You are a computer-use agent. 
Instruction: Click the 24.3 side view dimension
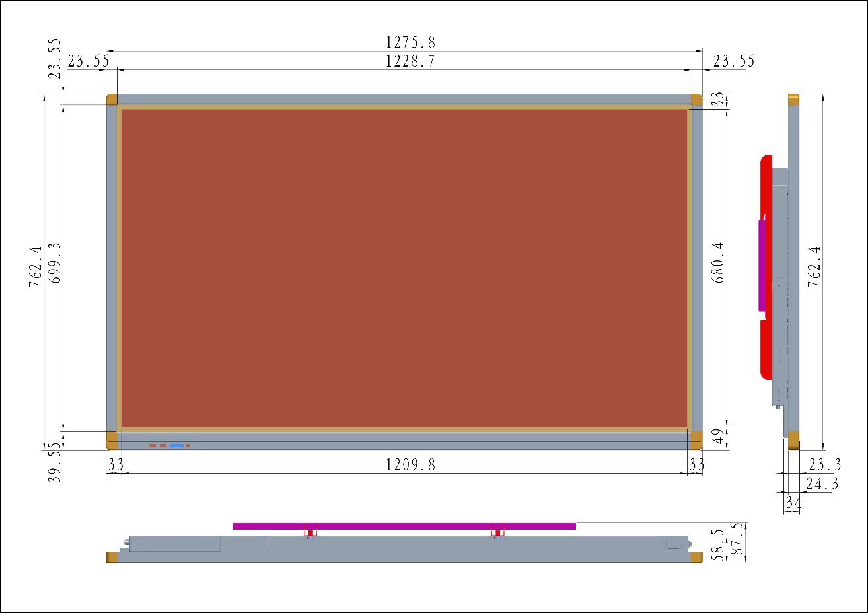tap(822, 484)
